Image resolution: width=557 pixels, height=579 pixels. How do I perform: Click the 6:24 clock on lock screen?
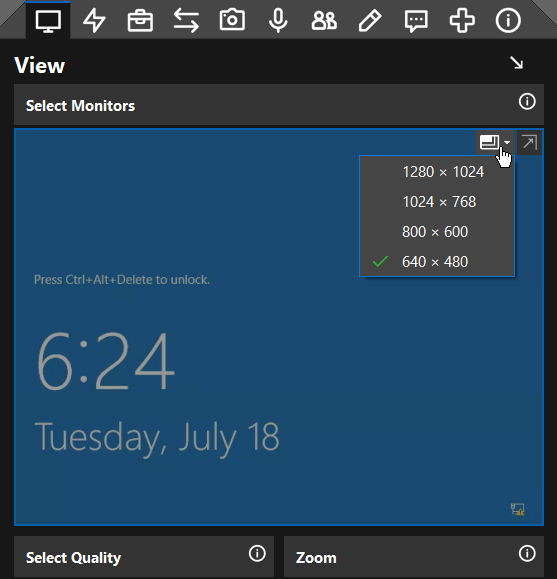106,360
